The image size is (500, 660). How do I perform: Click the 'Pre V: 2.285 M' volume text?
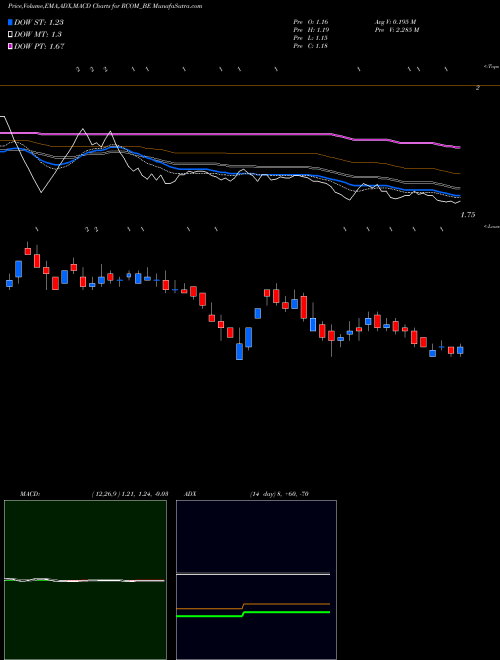point(396,30)
